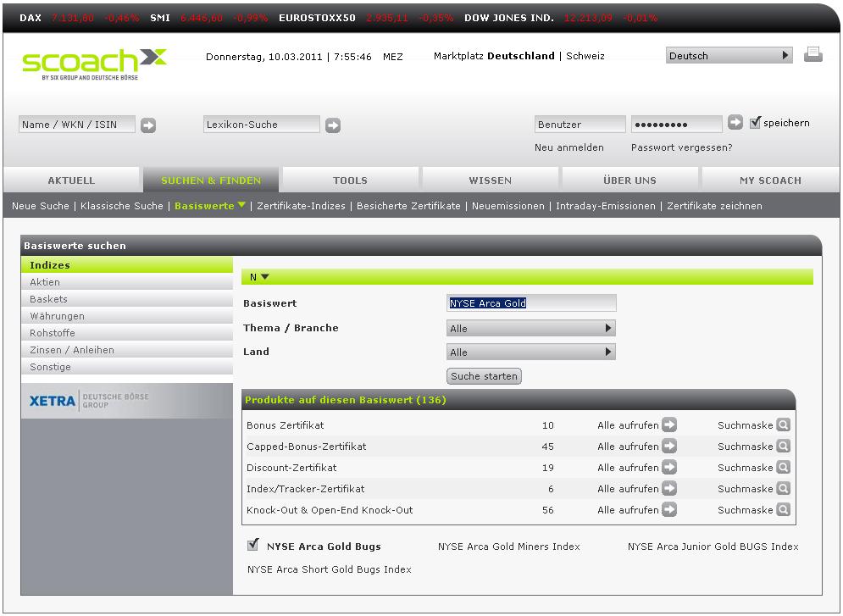Click Alle aufrufen arrow for Bonus Zertifikat
The width and height of the screenshot is (843, 616).
coord(669,425)
